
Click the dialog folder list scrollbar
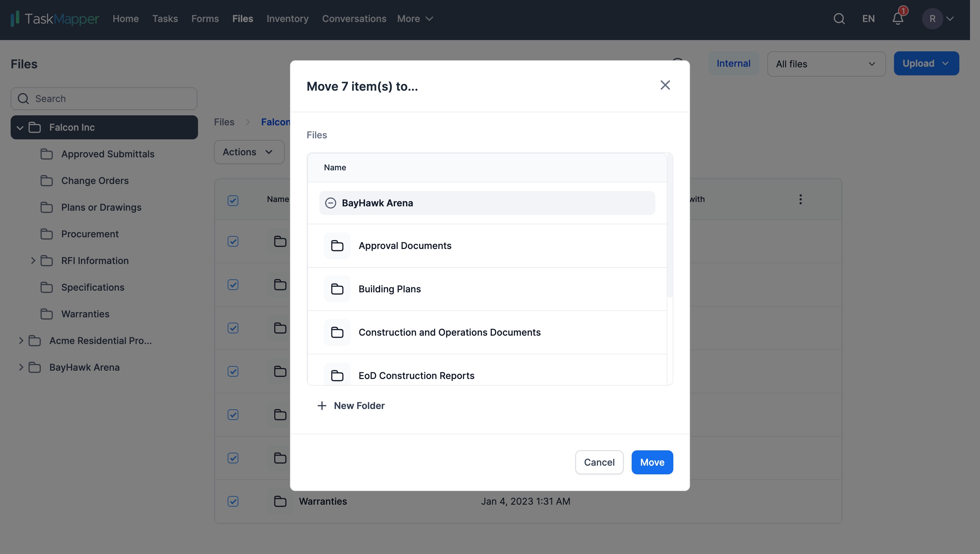point(670,225)
